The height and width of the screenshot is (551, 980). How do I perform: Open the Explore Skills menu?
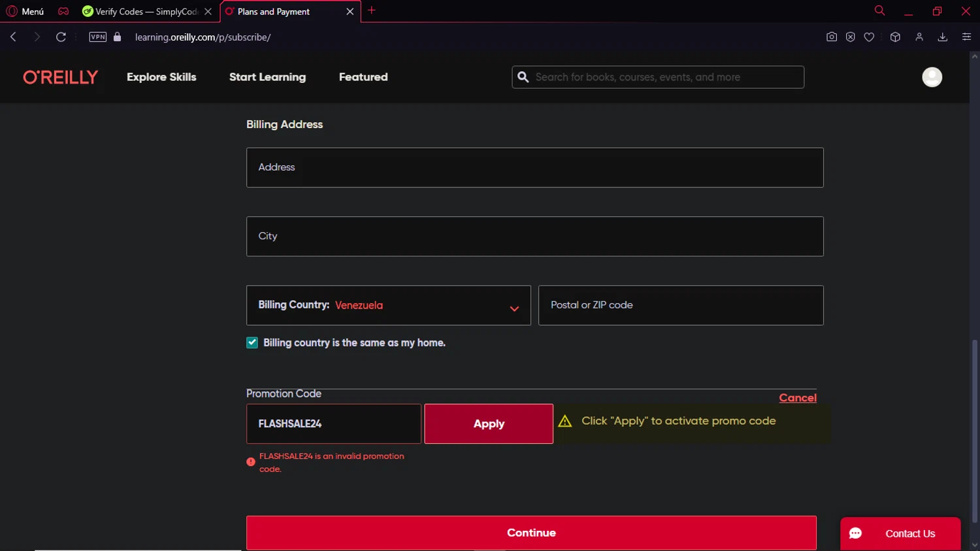coord(161,77)
